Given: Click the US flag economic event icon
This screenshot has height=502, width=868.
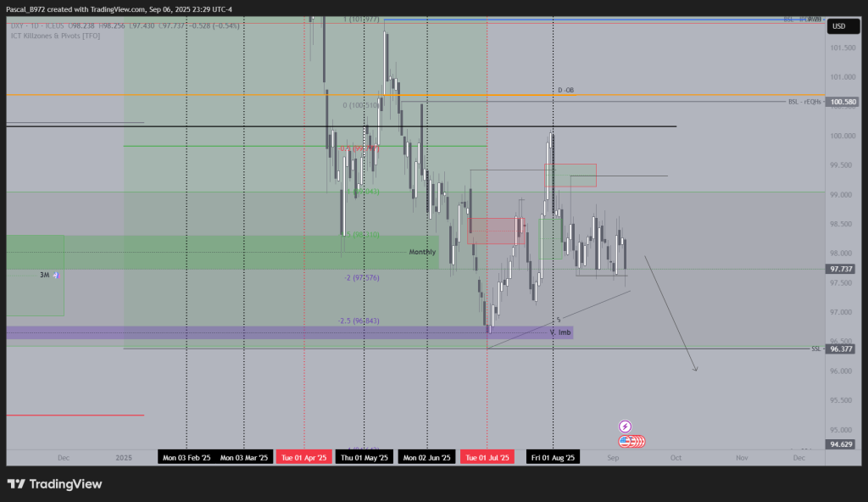Looking at the screenshot, I should 626,441.
